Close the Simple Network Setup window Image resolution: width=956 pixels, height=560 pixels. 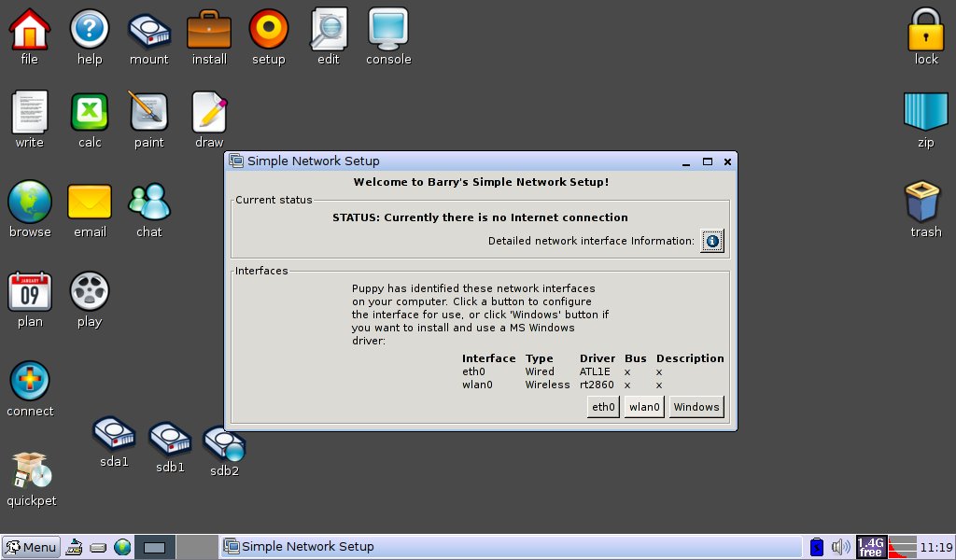(727, 161)
